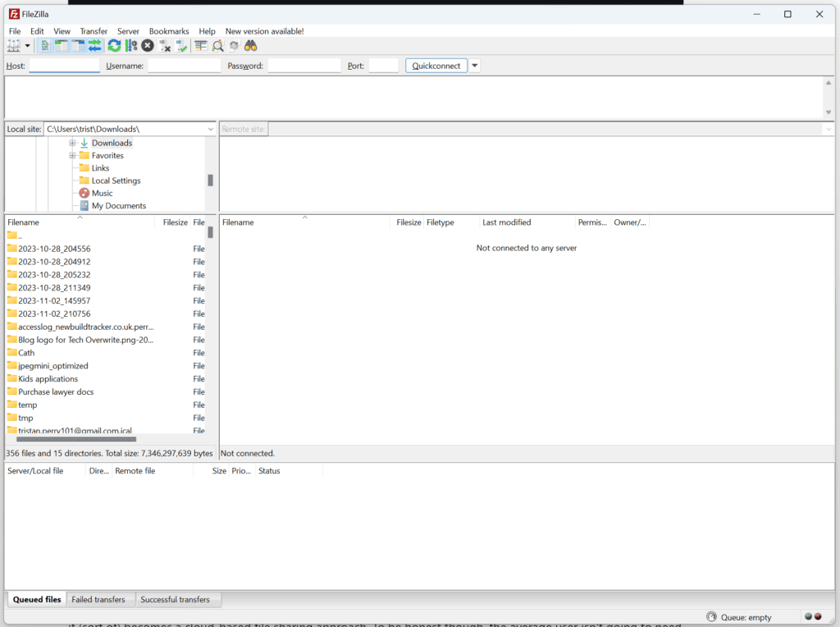Screen dimensions: 840x627
Task: Toggle synchronized browsing
Action: pyautogui.click(x=234, y=46)
